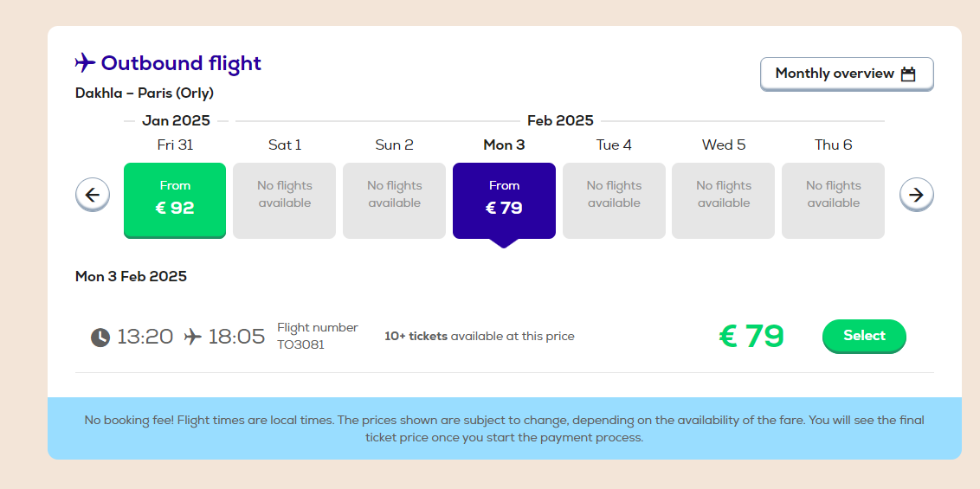Viewport: 980px width, 489px height.
Task: Click Sun 2 no flights tile
Action: 395,201
